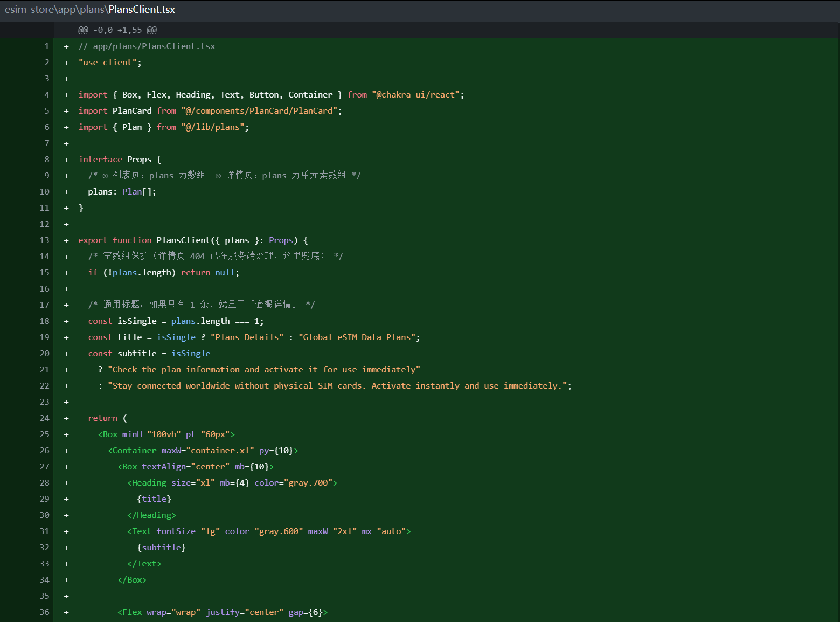
Task: Click line number 1 in the gutter
Action: pos(47,46)
